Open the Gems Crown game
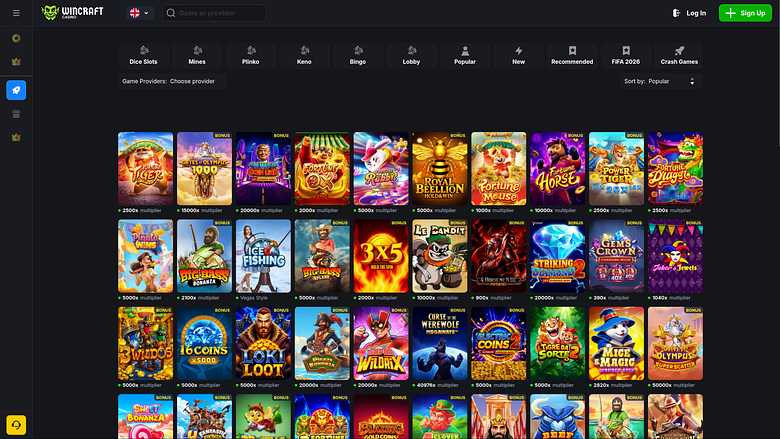 pos(616,256)
